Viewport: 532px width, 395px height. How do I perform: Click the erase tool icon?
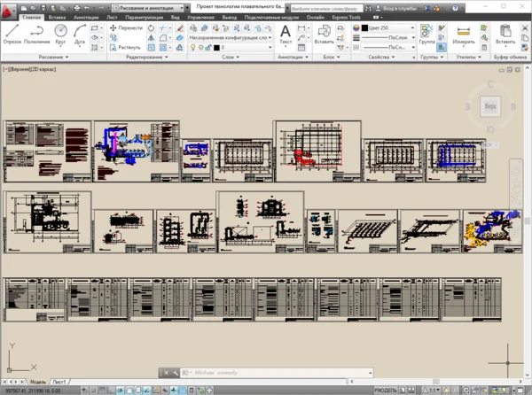[x=180, y=27]
